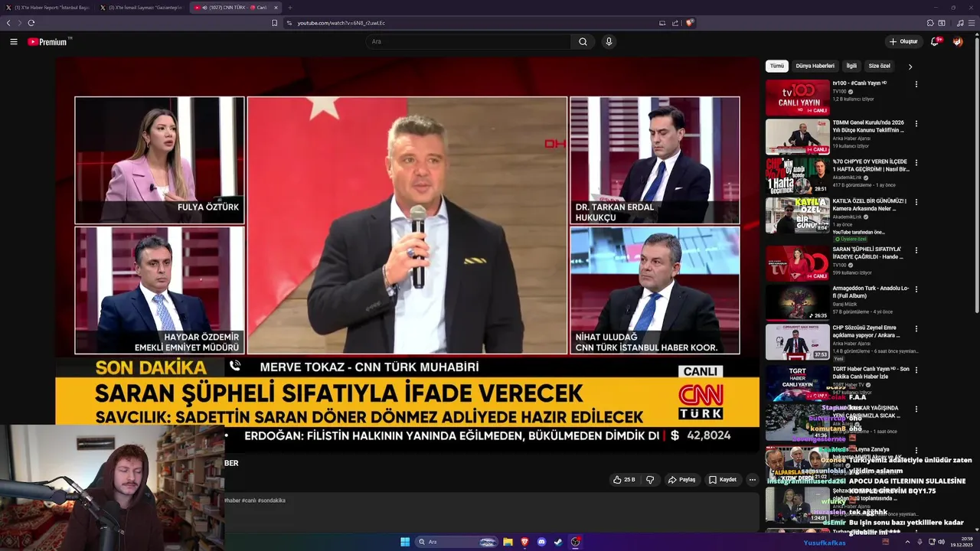Open the taskbar volume speaker icon

[x=941, y=542]
